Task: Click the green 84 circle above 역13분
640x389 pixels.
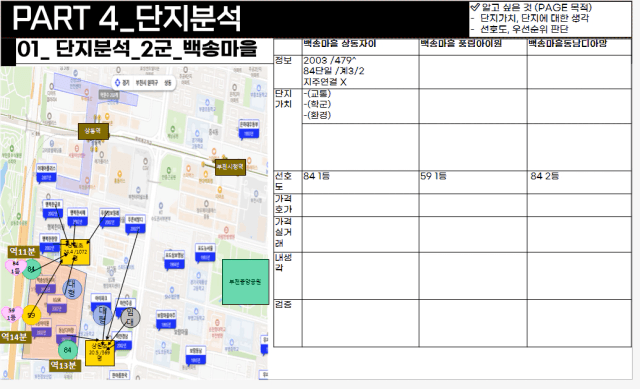Action: (x=68, y=350)
